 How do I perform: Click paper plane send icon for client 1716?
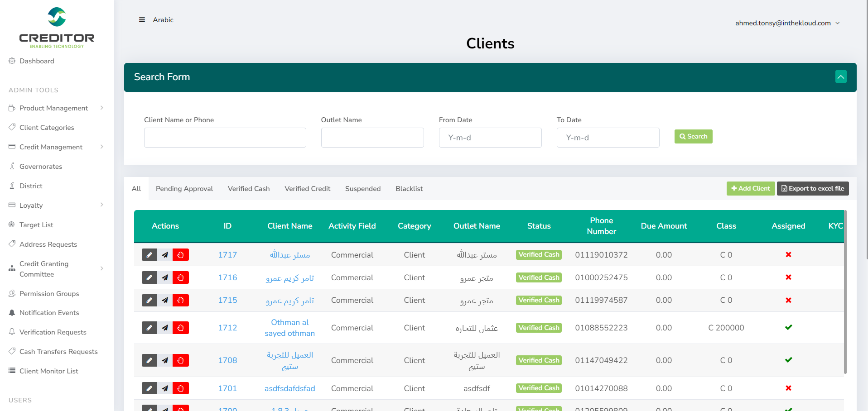[165, 277]
